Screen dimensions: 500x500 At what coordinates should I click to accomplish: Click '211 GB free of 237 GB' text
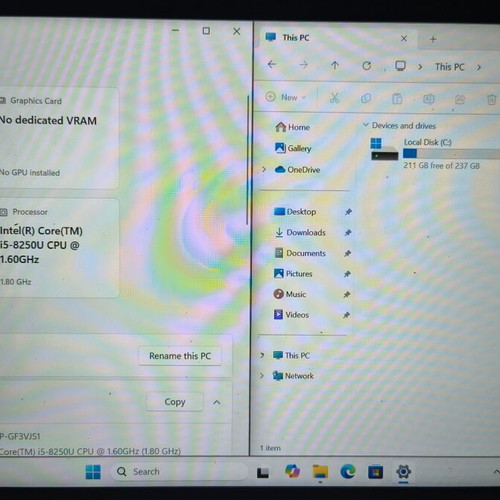441,165
